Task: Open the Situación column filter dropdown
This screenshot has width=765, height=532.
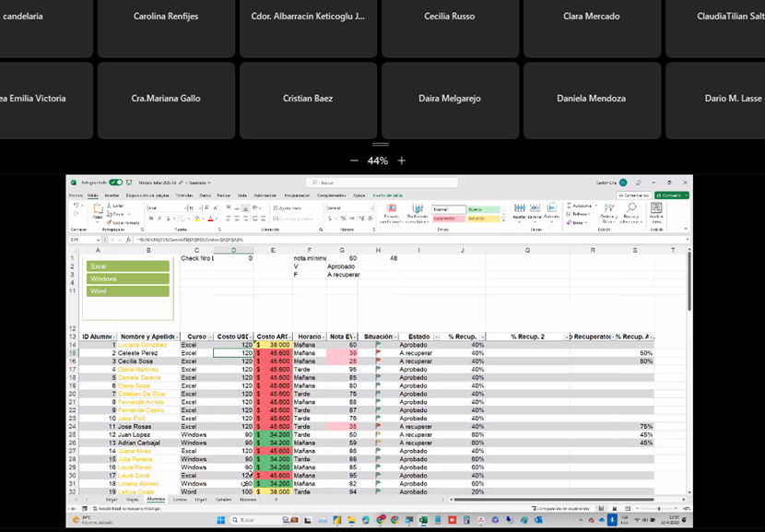Action: 395,337
